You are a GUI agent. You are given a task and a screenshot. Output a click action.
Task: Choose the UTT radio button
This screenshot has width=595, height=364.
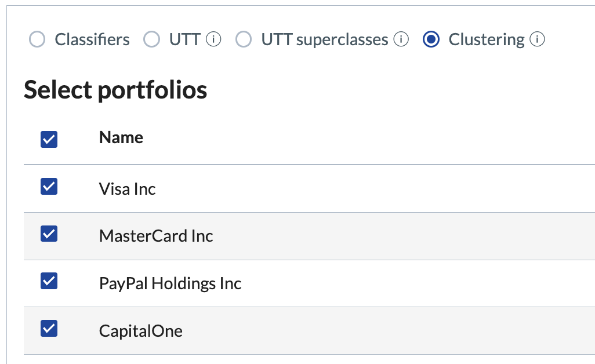(x=151, y=39)
